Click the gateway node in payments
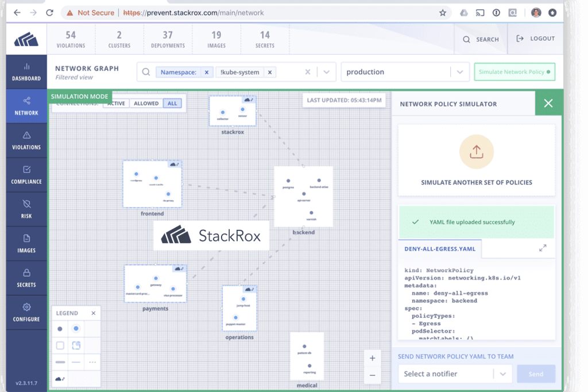The image size is (588, 392). point(156,278)
